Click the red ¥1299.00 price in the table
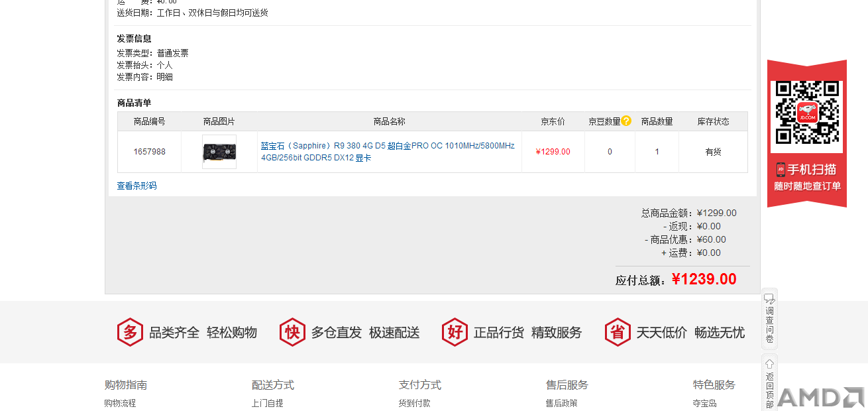The height and width of the screenshot is (411, 868). 553,152
